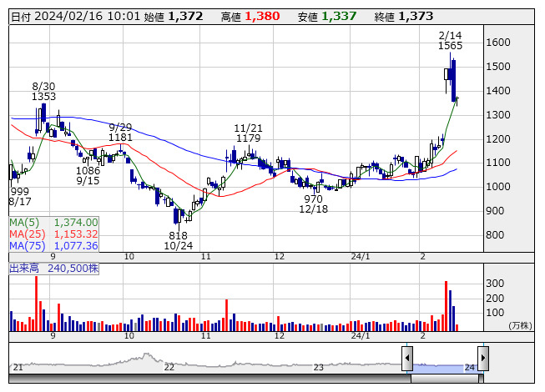
Task: Click the 安値 1,337 low price
Action: tap(327, 17)
